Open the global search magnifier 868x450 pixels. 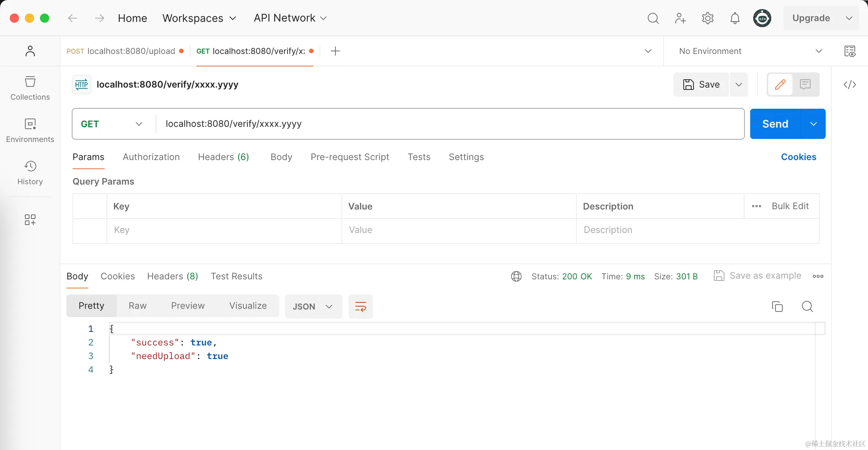[x=653, y=18]
